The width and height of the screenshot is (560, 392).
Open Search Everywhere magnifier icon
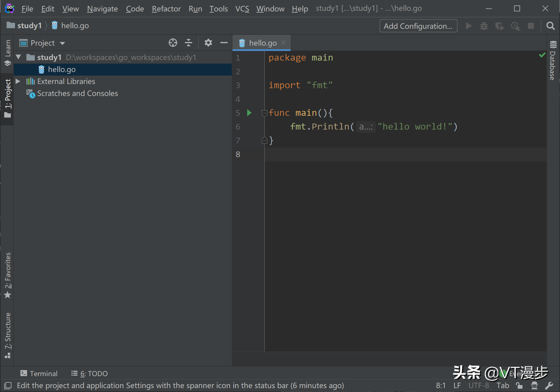[550, 26]
